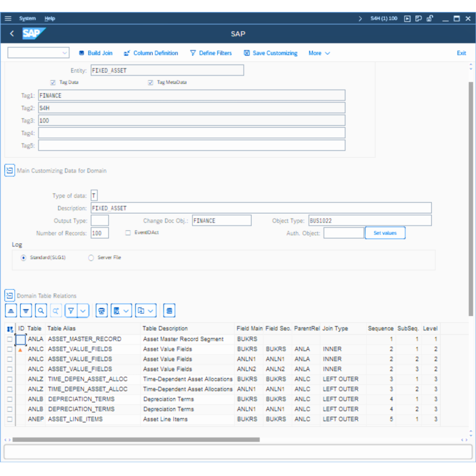Select the Server File radio button
Viewport: 476px width, 476px height.
pos(91,258)
